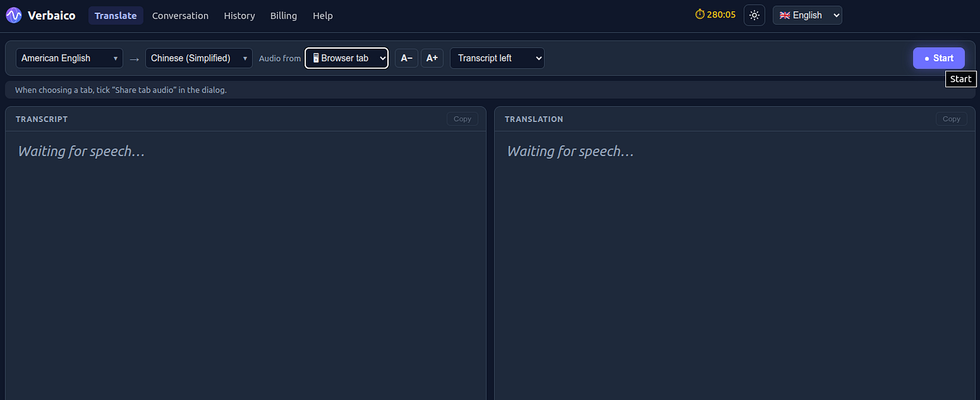This screenshot has width=980, height=400.
Task: Click the "Share tab audio" hint text
Action: 121,90
